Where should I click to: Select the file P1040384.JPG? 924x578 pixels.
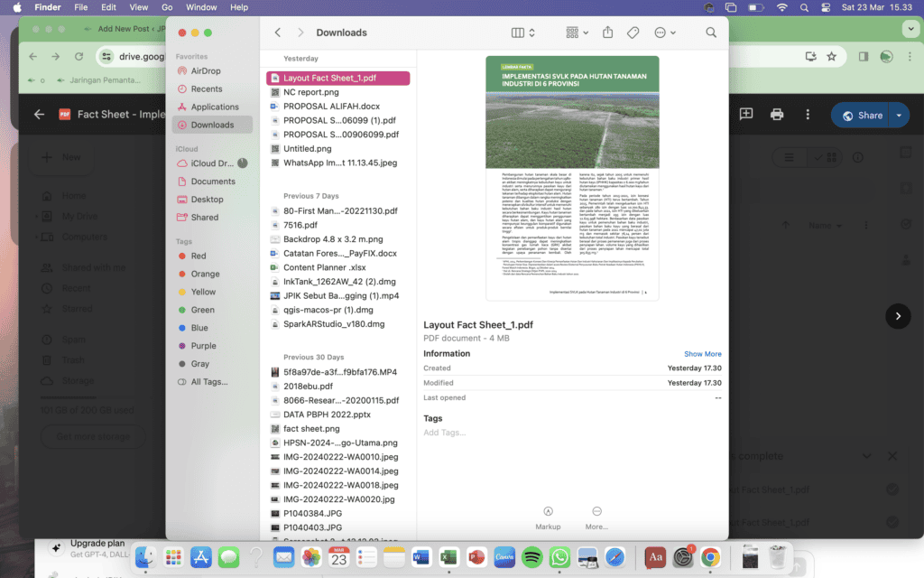coord(337,514)
